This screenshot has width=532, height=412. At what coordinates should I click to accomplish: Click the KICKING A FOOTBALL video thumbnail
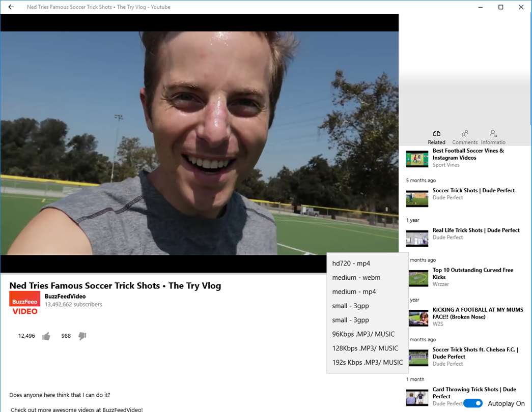(418, 318)
